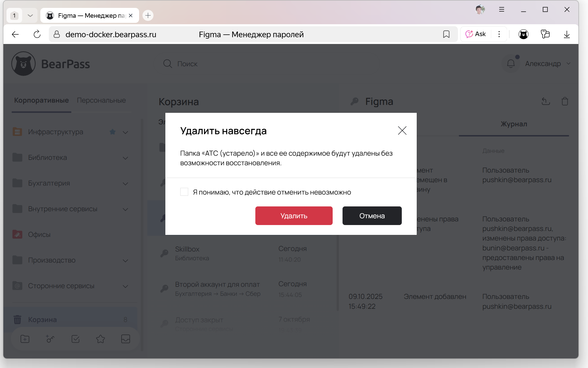Open the three-dot options next to Ask
This screenshot has width=588, height=368.
click(499, 34)
